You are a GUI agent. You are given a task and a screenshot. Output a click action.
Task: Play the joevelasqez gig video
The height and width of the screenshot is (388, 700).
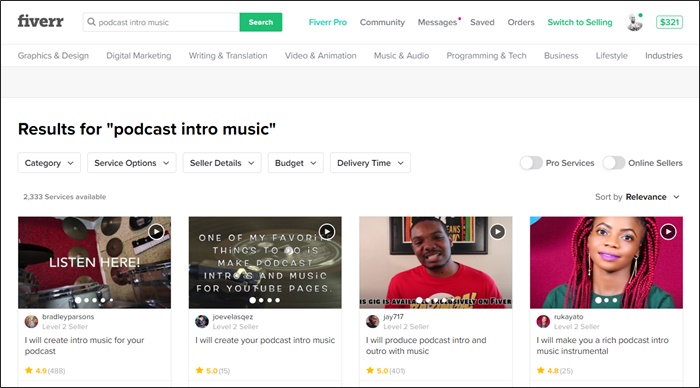(327, 232)
